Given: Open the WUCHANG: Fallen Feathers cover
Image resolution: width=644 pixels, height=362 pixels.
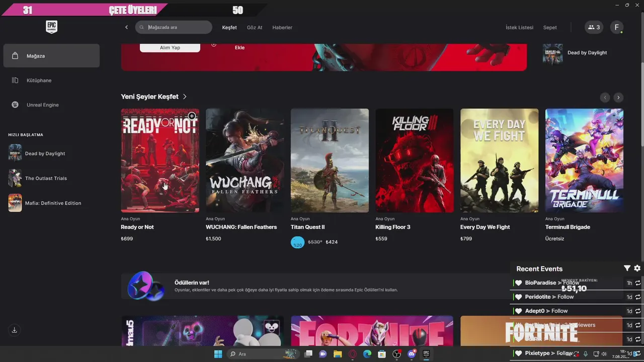Looking at the screenshot, I should (245, 160).
